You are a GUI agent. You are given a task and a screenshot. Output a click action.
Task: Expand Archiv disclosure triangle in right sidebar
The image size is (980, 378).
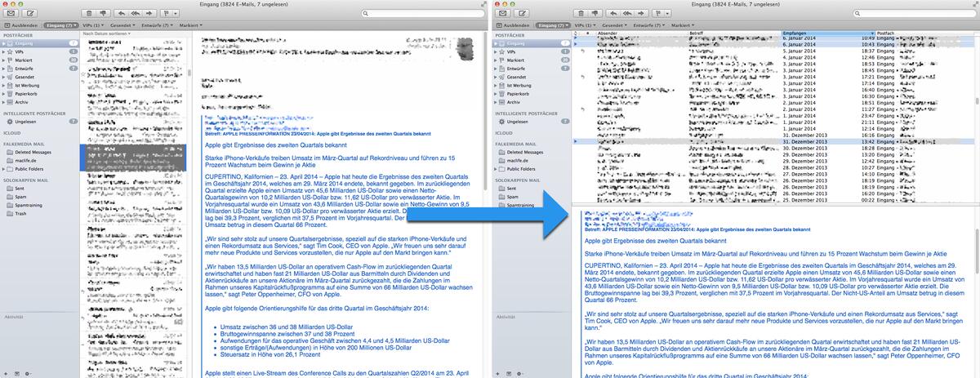(497, 102)
